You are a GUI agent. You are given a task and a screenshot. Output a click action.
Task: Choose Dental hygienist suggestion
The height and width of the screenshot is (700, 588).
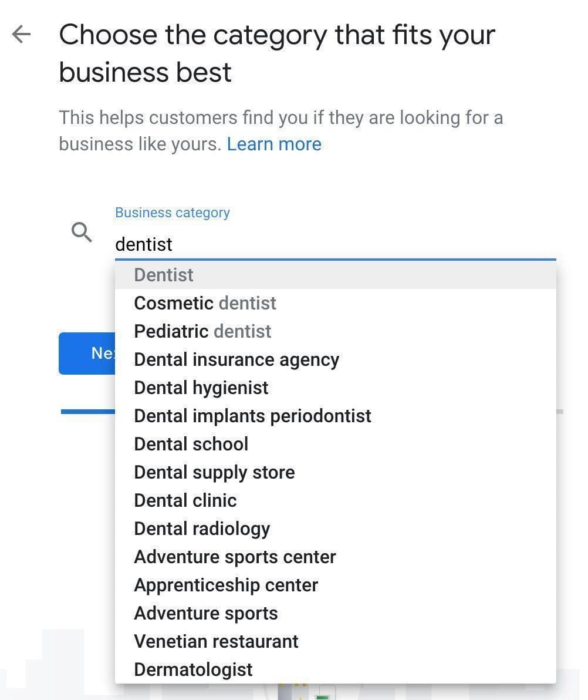click(201, 388)
